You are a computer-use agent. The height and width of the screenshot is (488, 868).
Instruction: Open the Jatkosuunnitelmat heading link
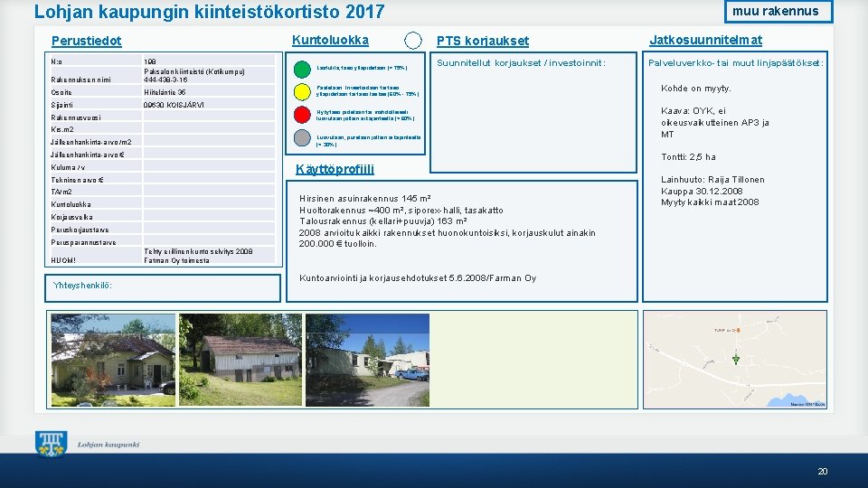click(706, 40)
